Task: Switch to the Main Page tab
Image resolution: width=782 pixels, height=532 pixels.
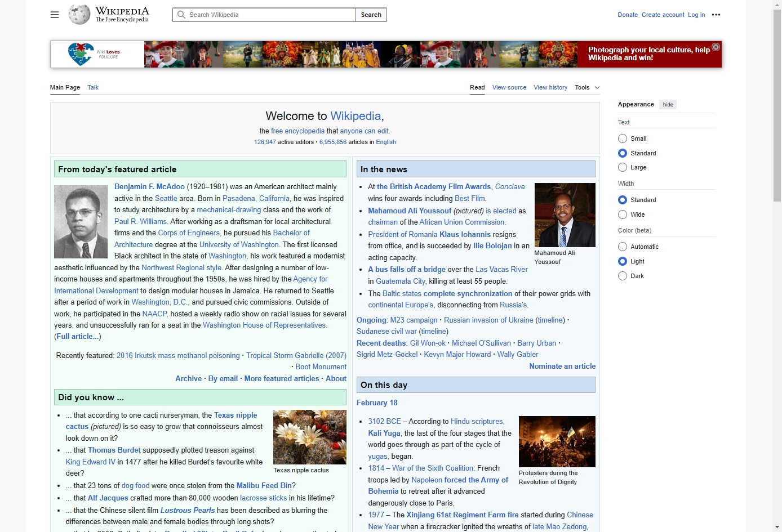Action: coord(65,87)
